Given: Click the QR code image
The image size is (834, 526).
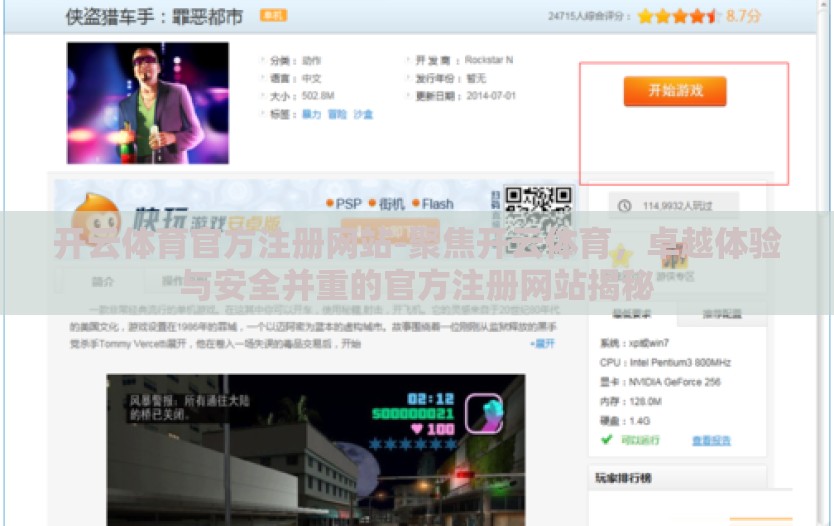Looking at the screenshot, I should [x=538, y=218].
